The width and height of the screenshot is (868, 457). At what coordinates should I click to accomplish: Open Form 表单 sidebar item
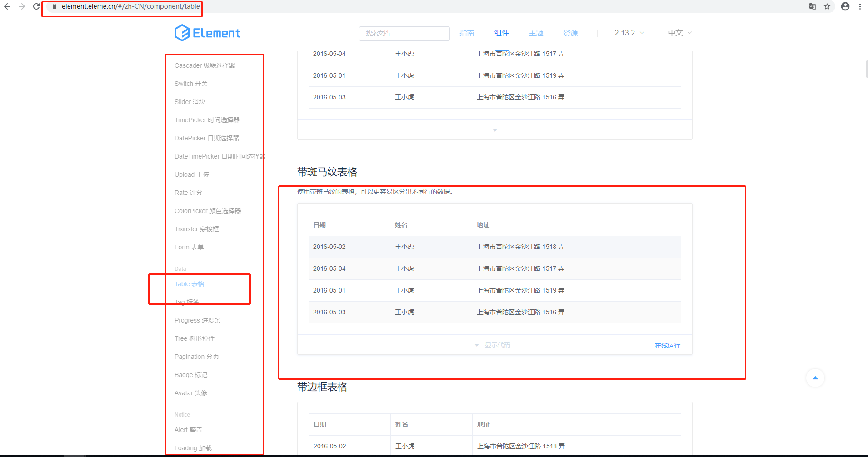click(x=189, y=247)
